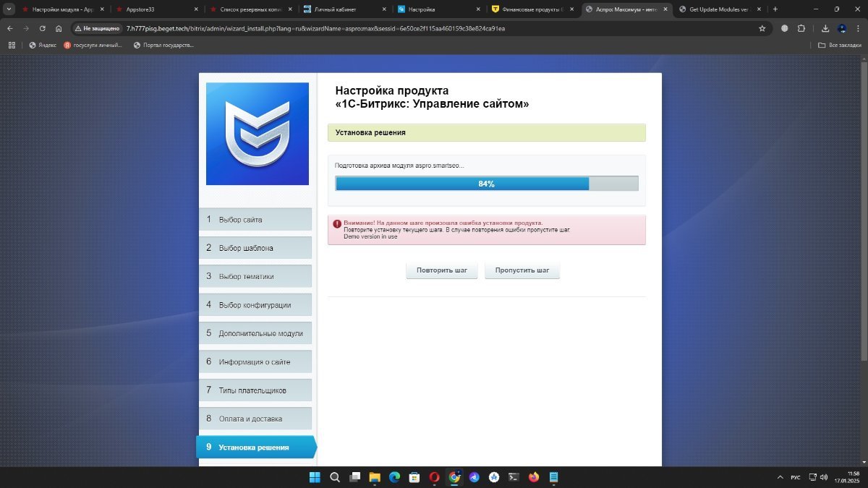Open the Windows Start menu
This screenshot has width=868, height=488.
[x=315, y=477]
